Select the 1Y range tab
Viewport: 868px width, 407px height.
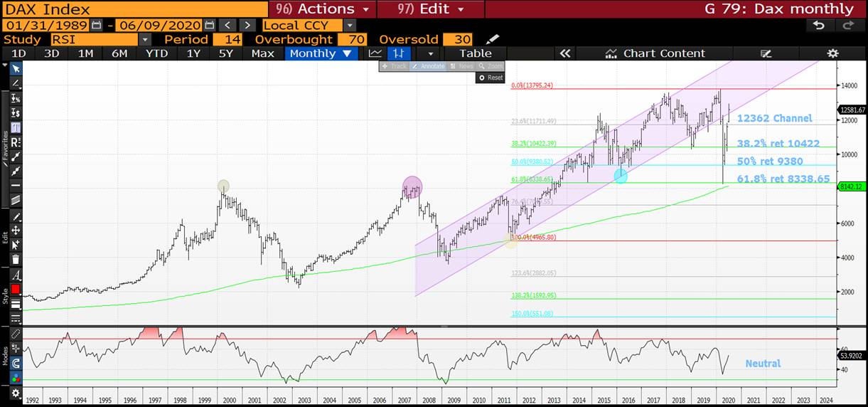pyautogui.click(x=193, y=53)
